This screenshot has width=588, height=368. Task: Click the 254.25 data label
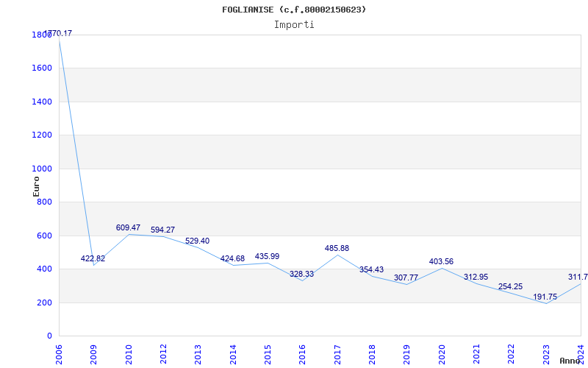510,287
